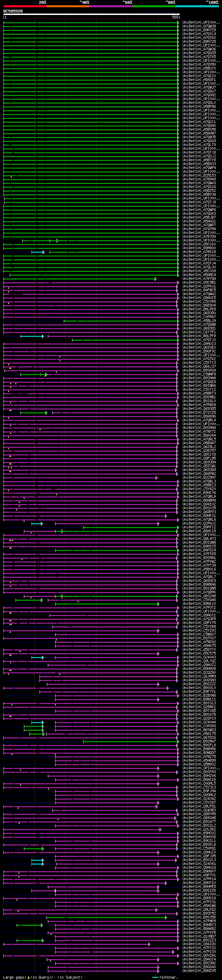Click the orange ~40% identity legend bar
222x980 pixels.
68,6
